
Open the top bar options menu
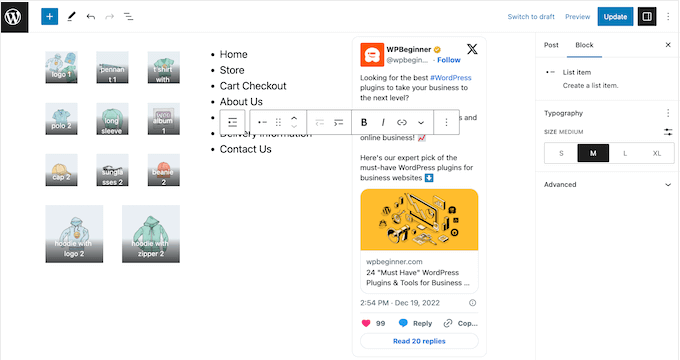[668, 16]
